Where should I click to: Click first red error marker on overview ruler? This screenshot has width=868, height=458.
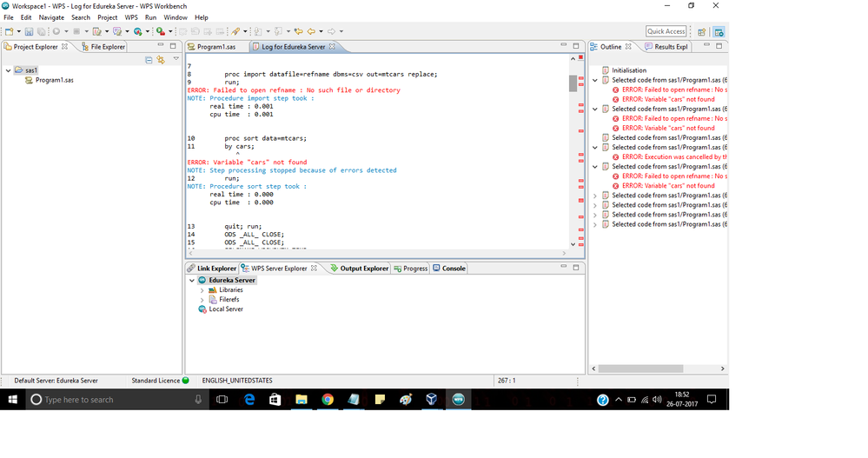(x=581, y=78)
